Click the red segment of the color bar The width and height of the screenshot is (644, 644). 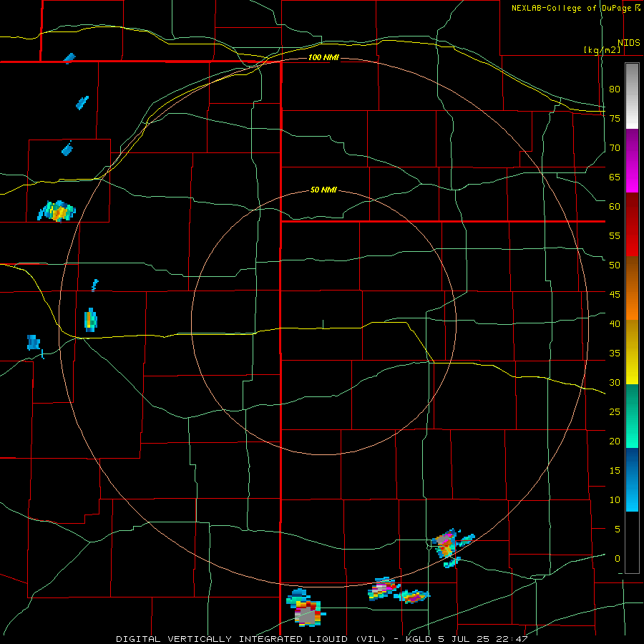click(632, 225)
